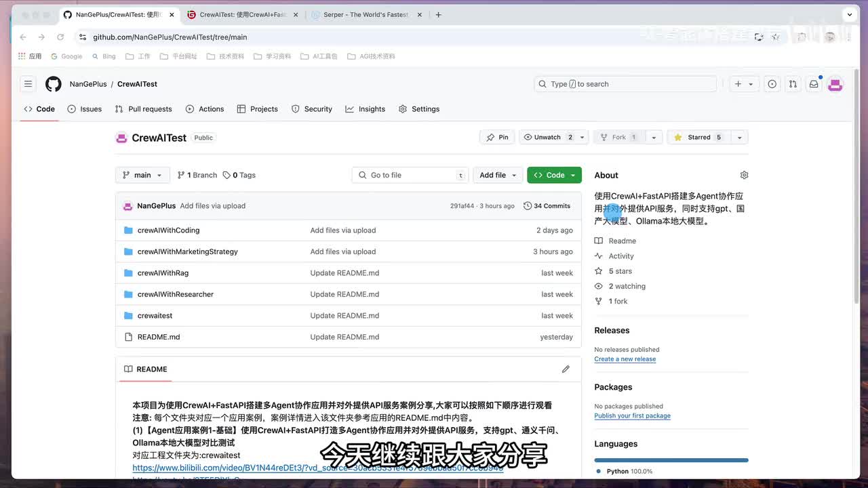
Task: Switch to the Code tab
Action: pyautogui.click(x=39, y=109)
